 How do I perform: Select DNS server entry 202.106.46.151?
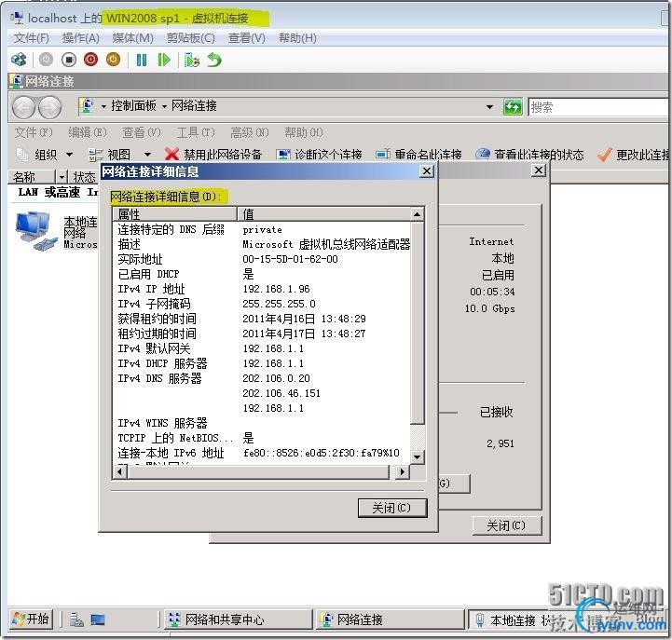click(281, 393)
